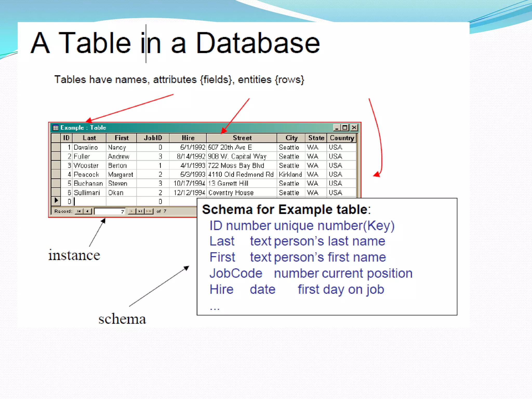This screenshot has width=532, height=399.
Task: Maximize the Example Table window
Action: tap(345, 128)
